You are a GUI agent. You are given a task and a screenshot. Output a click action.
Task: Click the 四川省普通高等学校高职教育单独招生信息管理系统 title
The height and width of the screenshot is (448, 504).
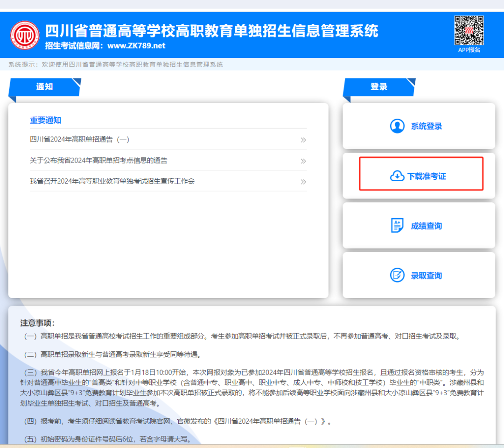click(211, 31)
